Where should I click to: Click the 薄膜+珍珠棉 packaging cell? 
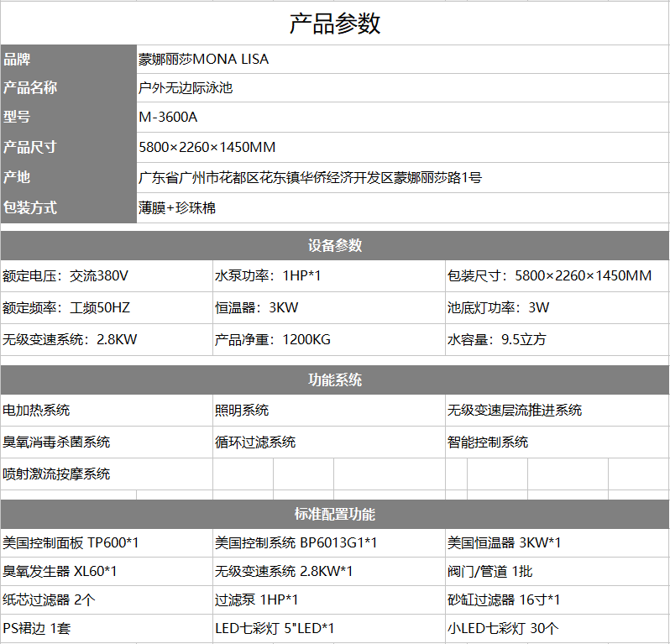click(x=401, y=207)
